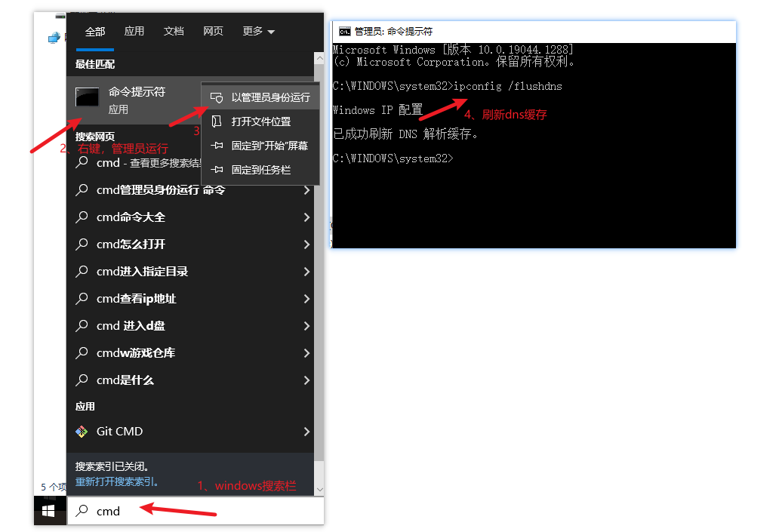Click the 最佳匹配 section header
Viewport: 779px width, 532px height.
click(95, 64)
